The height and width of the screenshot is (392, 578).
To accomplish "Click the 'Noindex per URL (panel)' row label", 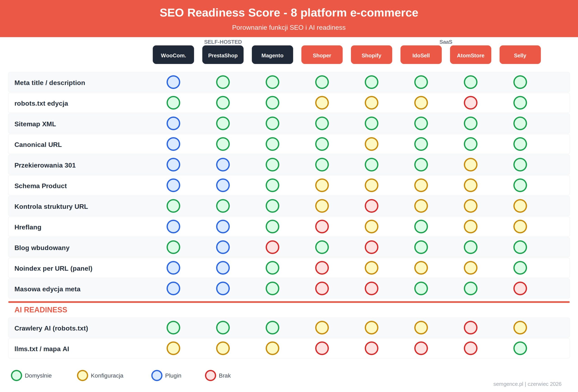I will [x=54, y=269].
